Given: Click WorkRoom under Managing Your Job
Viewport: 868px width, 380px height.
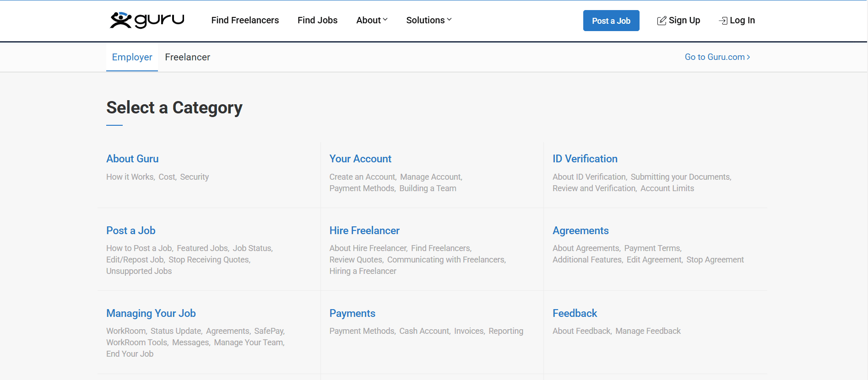Looking at the screenshot, I should pos(126,331).
